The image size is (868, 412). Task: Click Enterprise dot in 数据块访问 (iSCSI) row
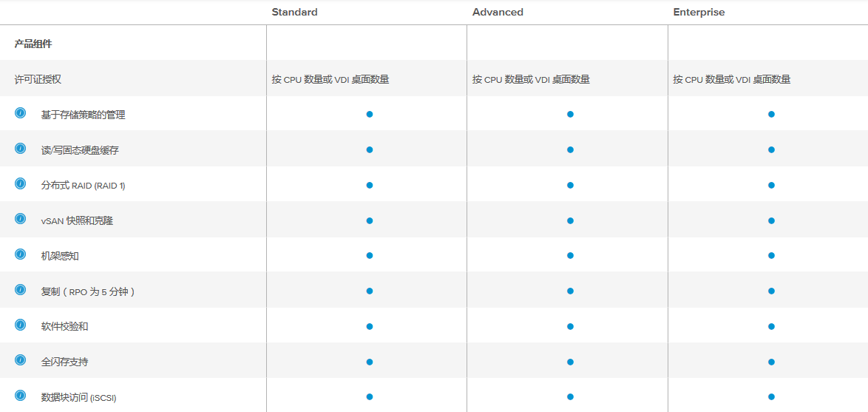pos(771,397)
